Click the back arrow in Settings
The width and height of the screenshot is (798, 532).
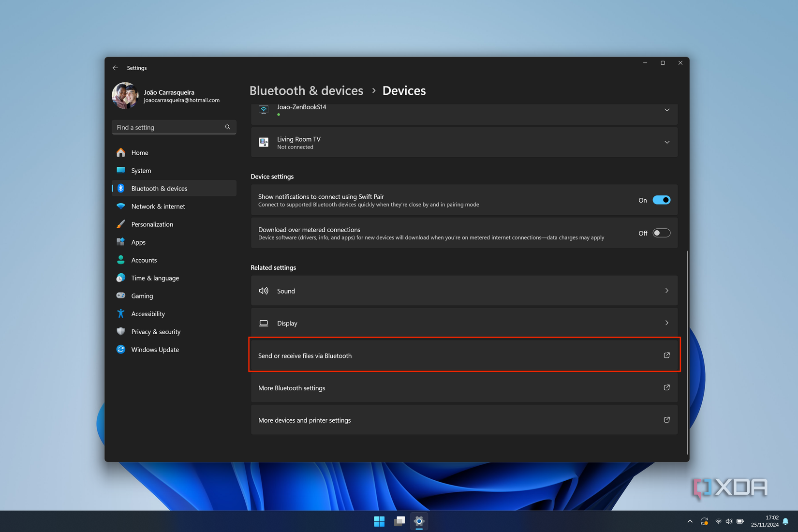(115, 68)
